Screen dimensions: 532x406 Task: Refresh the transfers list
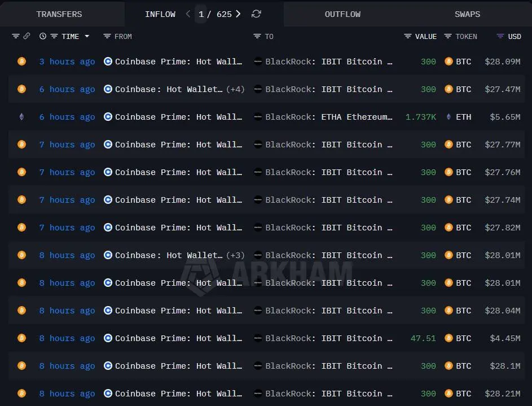(x=256, y=14)
